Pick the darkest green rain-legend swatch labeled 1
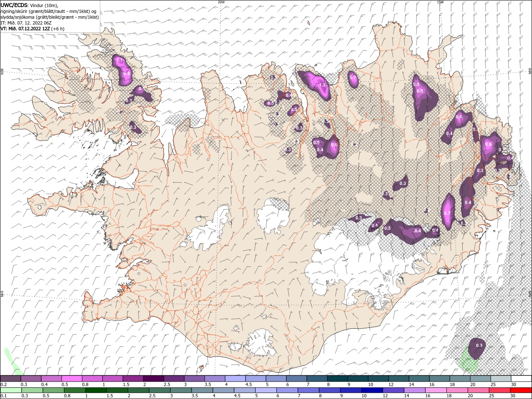The height and width of the screenshot is (399, 532). 96,390
